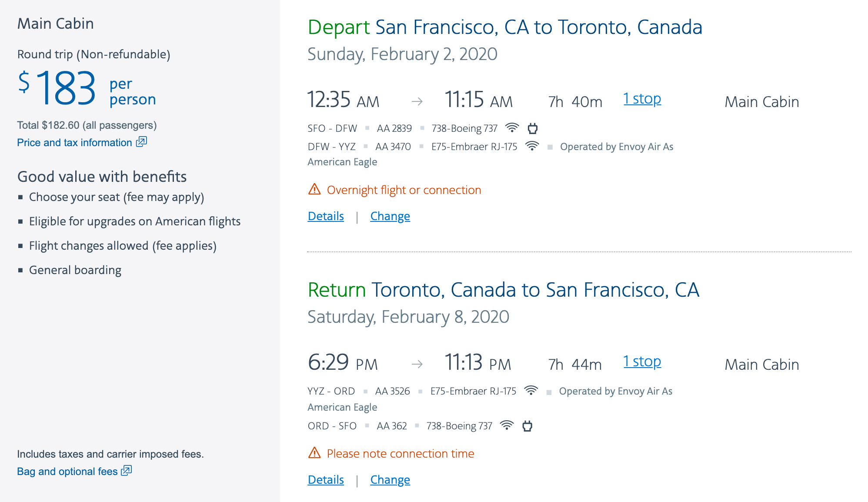868x502 pixels.
Task: Click external link icon beside Bag and optional fees
Action: tap(126, 471)
